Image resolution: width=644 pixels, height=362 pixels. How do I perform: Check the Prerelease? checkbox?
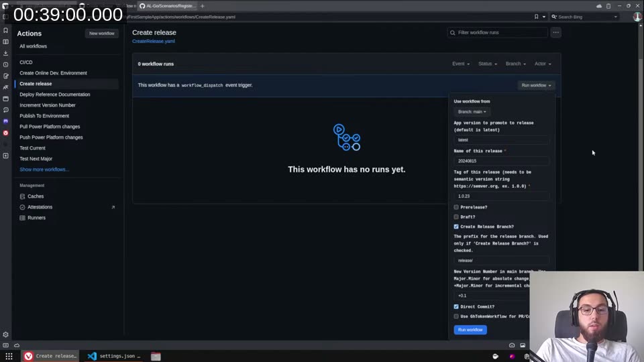456,207
